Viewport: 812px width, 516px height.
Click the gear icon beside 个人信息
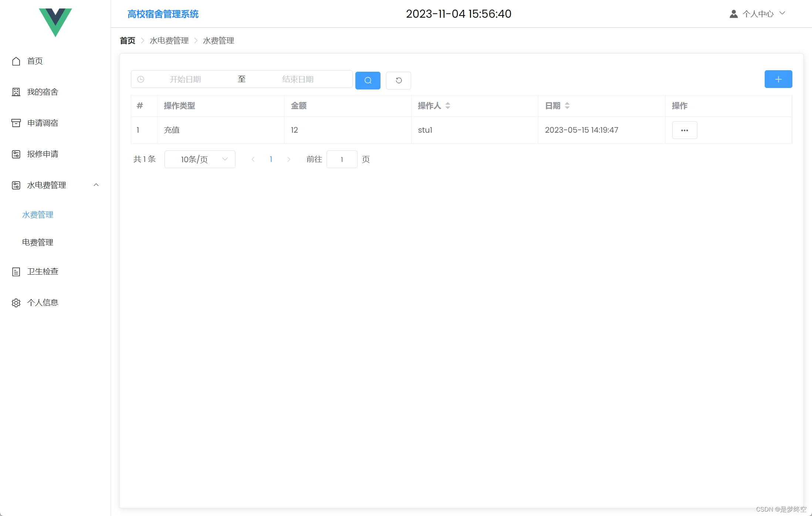[16, 303]
